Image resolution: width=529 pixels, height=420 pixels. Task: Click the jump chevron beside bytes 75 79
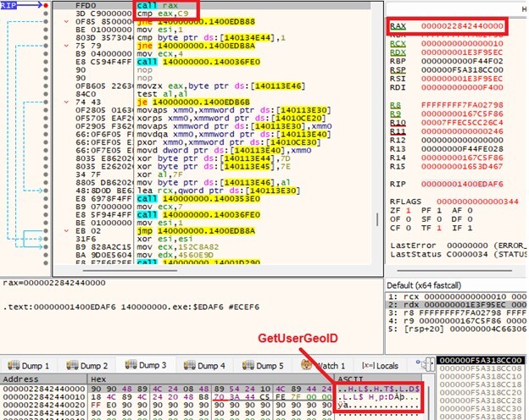[66, 46]
